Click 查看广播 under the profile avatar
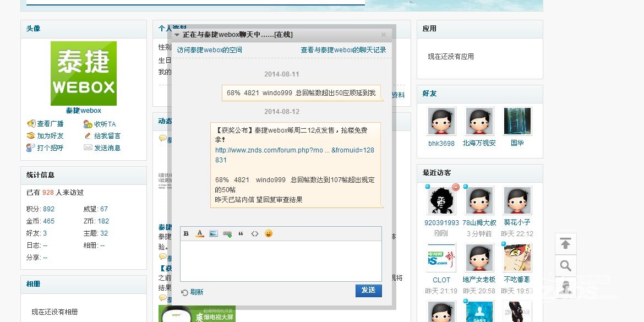 pos(50,124)
